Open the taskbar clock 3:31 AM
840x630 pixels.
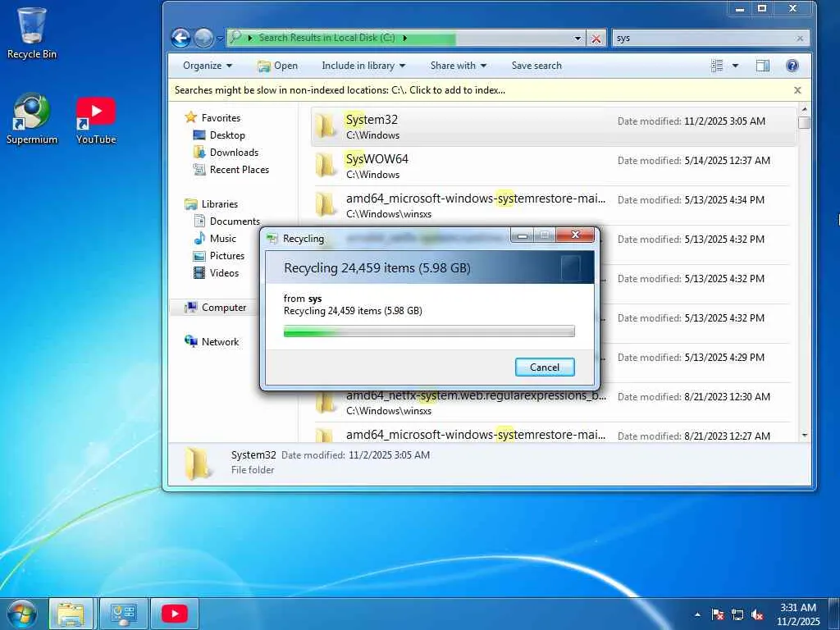pos(798,614)
